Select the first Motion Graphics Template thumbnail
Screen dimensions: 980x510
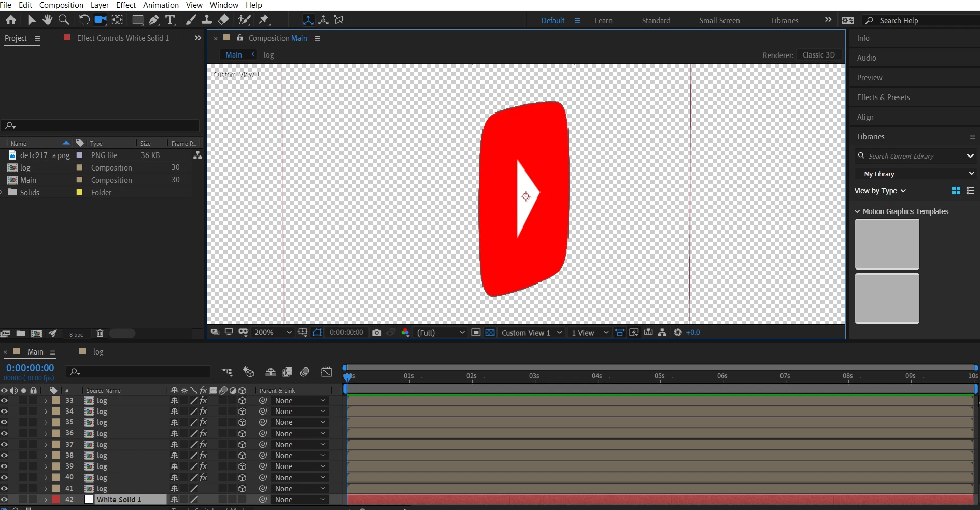(x=887, y=244)
